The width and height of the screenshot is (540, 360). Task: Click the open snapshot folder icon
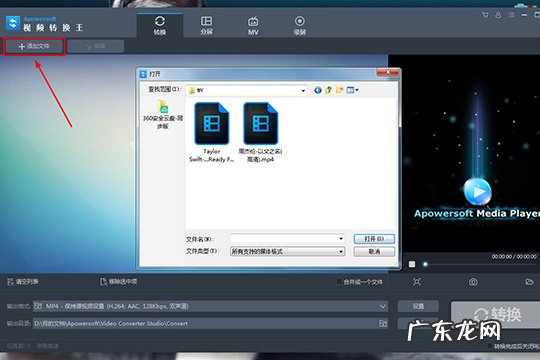pos(529,282)
